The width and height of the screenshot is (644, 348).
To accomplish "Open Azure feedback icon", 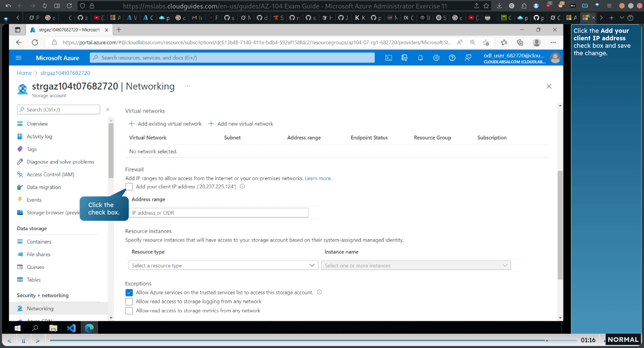I will (x=468, y=58).
